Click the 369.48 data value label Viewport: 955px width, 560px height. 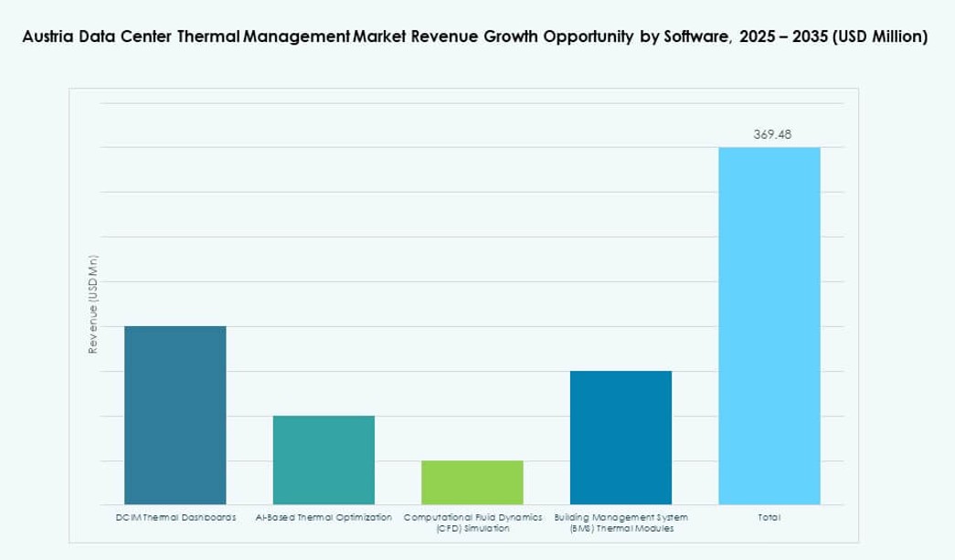pos(771,133)
